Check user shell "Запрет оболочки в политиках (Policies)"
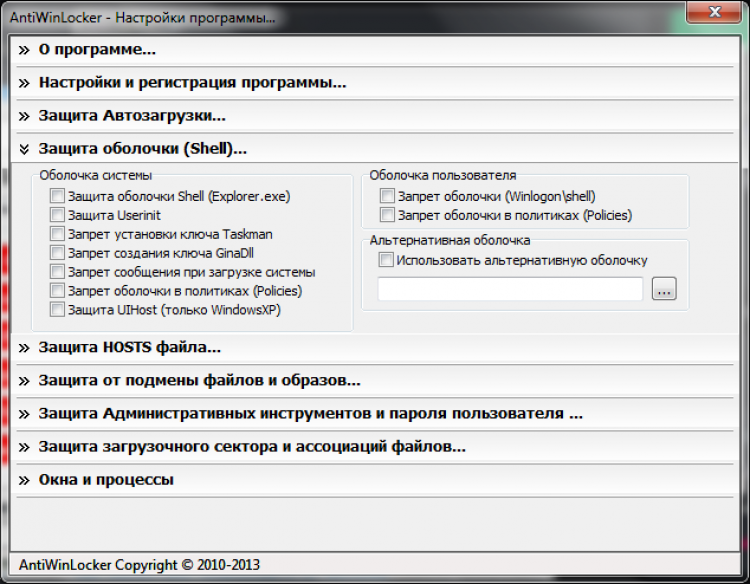750x584 pixels. 387,215
